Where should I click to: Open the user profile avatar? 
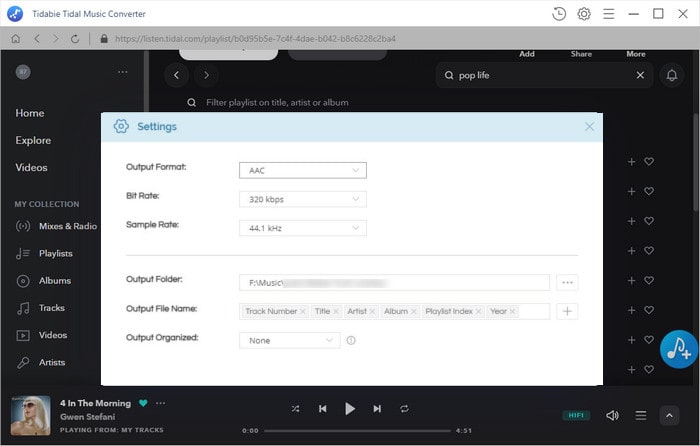(x=23, y=72)
